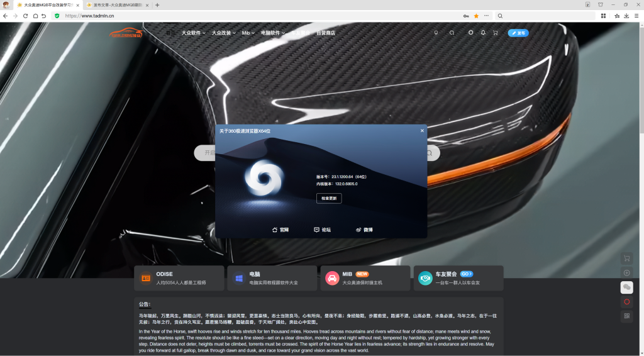Open favorites list star icon
644x356 pixels.
click(617, 16)
